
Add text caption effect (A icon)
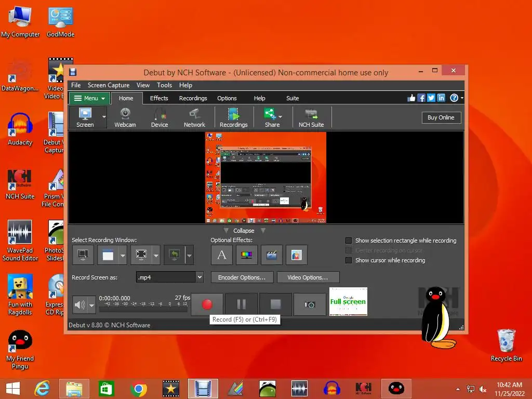pyautogui.click(x=221, y=255)
